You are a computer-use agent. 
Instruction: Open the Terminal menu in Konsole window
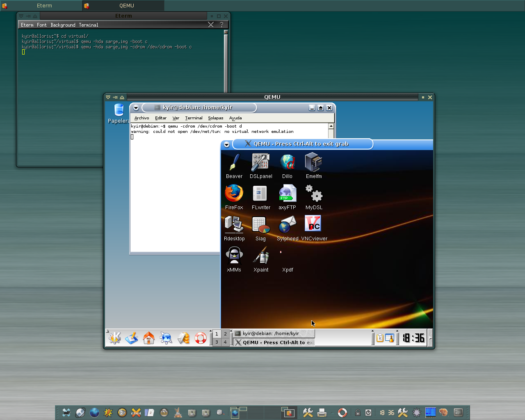click(x=194, y=118)
